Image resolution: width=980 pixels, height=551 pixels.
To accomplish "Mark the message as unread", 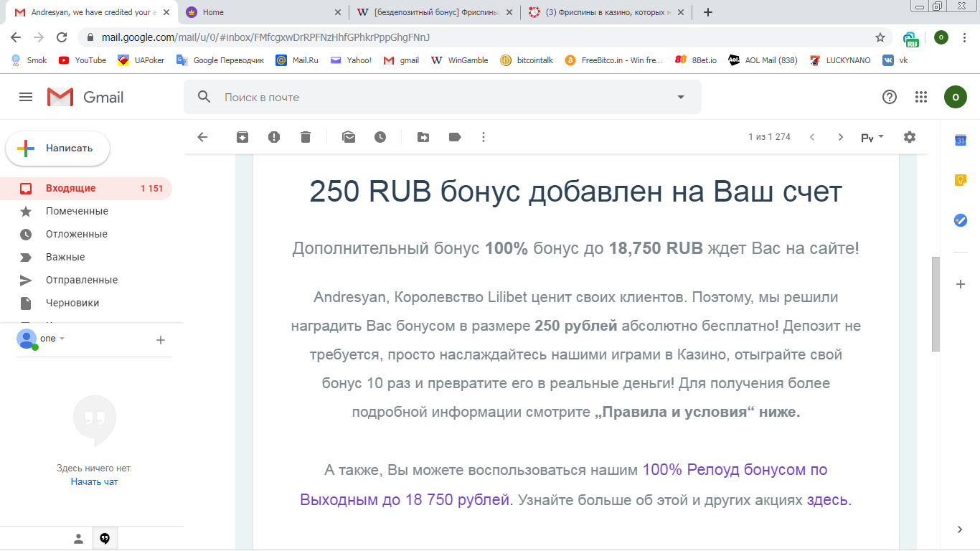I will (349, 136).
